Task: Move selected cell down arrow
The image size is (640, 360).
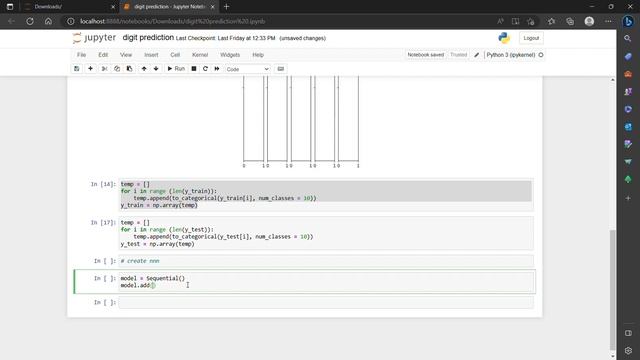Action: 156,69
